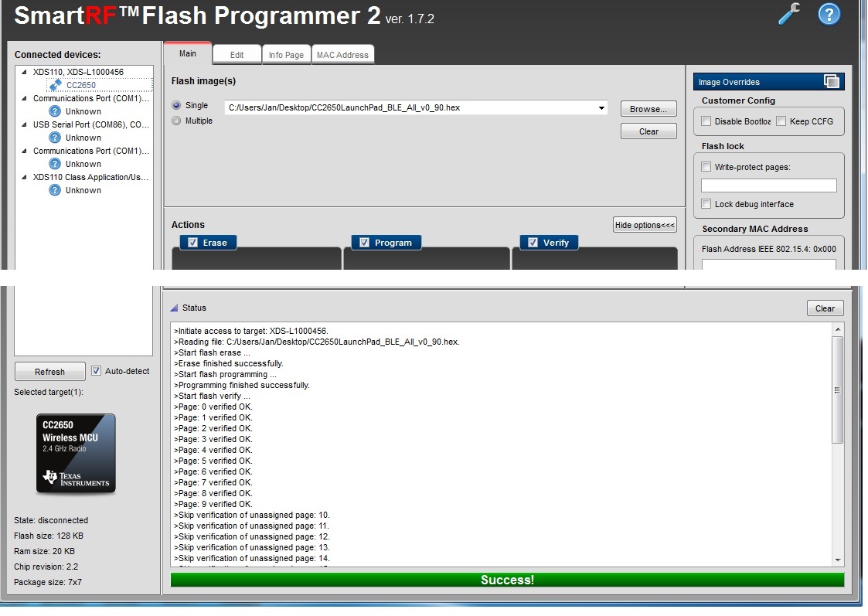Open the flash image path dropdown arrow
This screenshot has width=868, height=616.
click(601, 108)
